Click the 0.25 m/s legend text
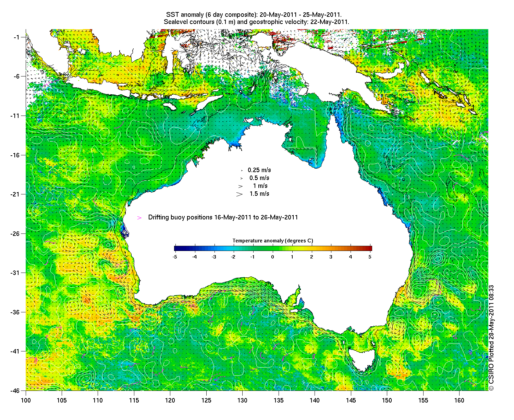 [259, 170]
